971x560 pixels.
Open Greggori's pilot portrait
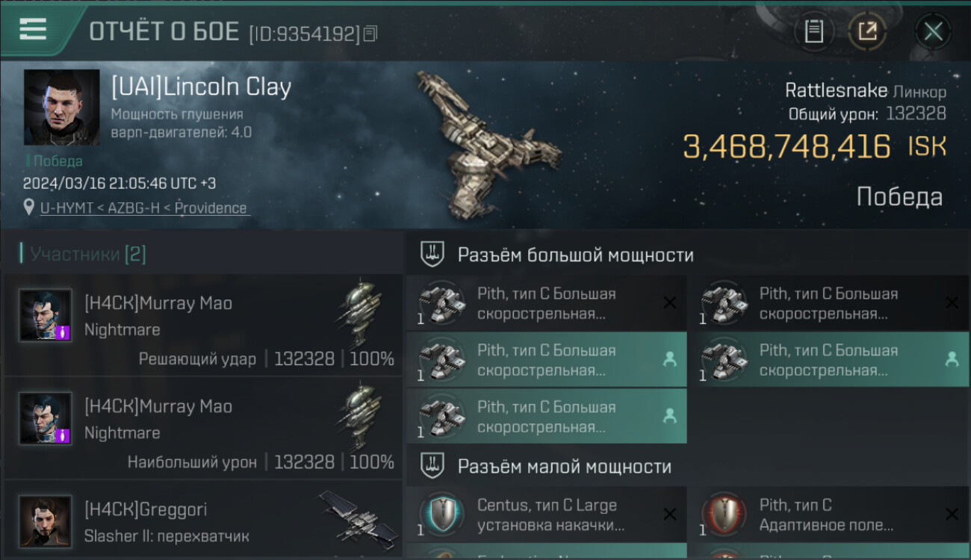(46, 520)
